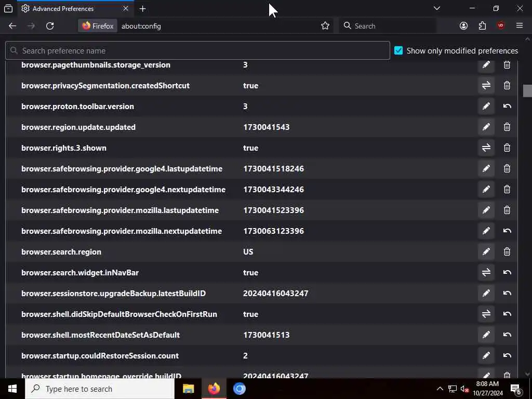
Task: Reset browser.search.widget.inNavBar preference
Action: pyautogui.click(x=507, y=272)
